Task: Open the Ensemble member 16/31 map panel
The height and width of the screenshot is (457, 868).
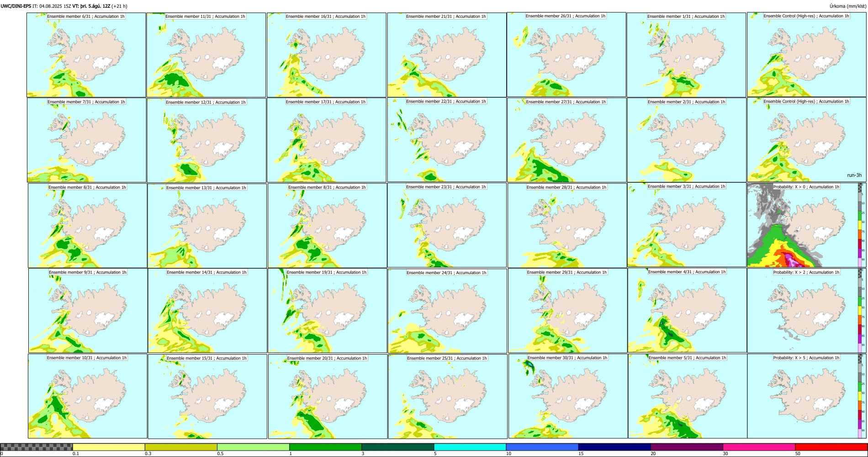Action: (326, 55)
